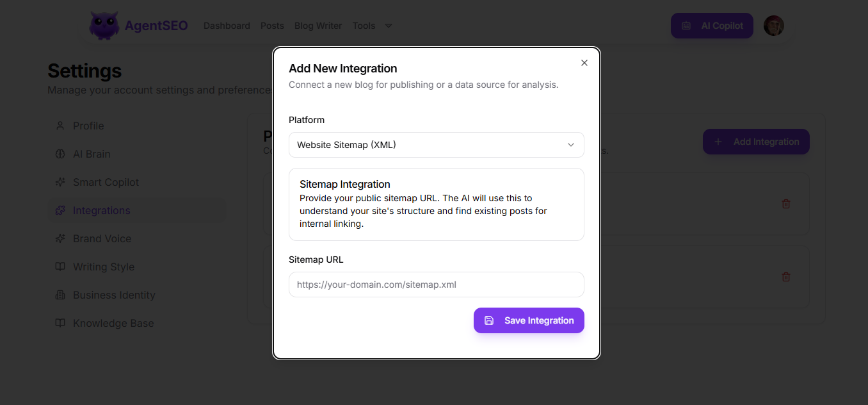This screenshot has width=868, height=405.
Task: Switch to the Blog Writer page
Action: click(318, 26)
